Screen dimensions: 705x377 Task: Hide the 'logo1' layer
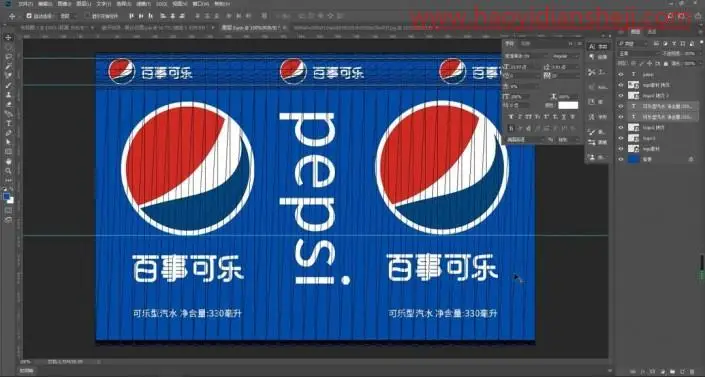click(621, 138)
